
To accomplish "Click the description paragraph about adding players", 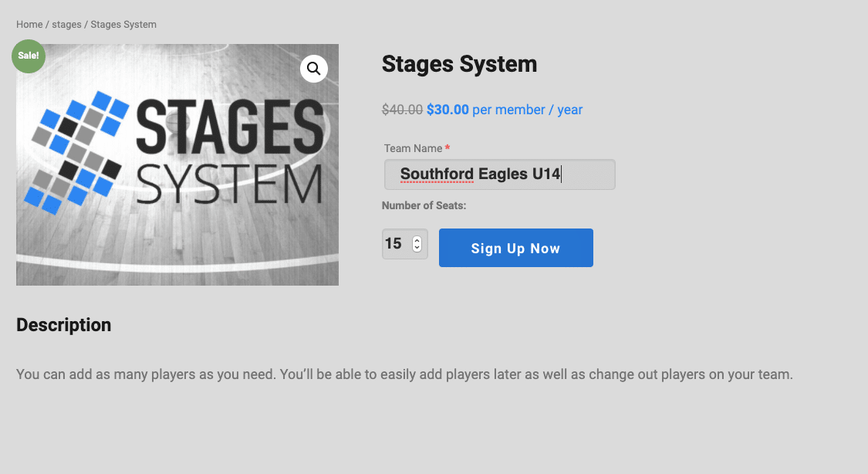I will click(x=404, y=374).
